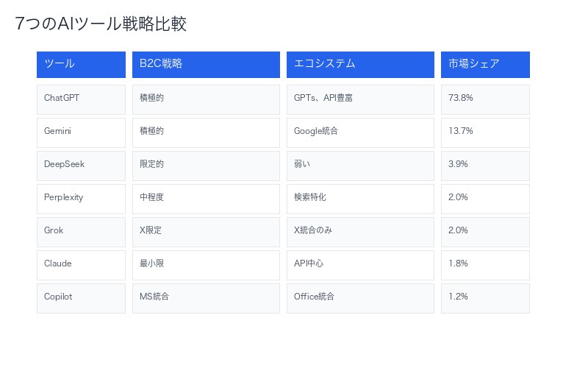Click the 73.8% market share cell

pyautogui.click(x=485, y=98)
